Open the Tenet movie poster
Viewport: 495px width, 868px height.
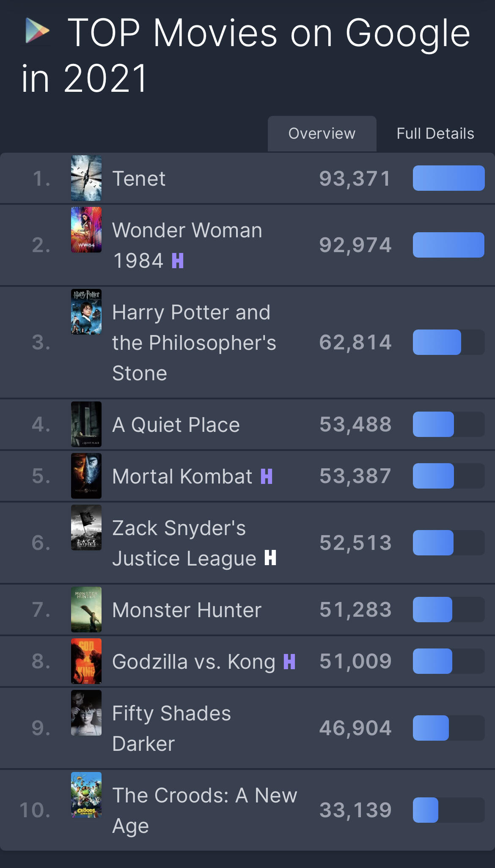(x=86, y=178)
